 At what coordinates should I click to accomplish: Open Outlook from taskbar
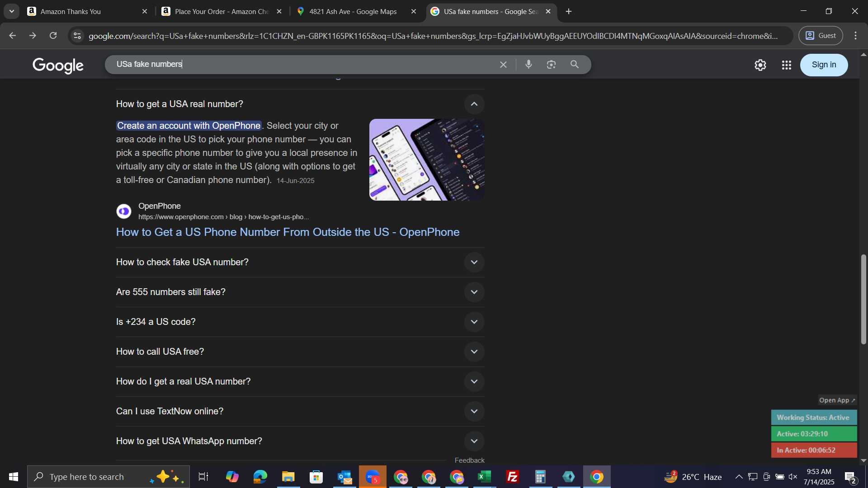click(344, 477)
